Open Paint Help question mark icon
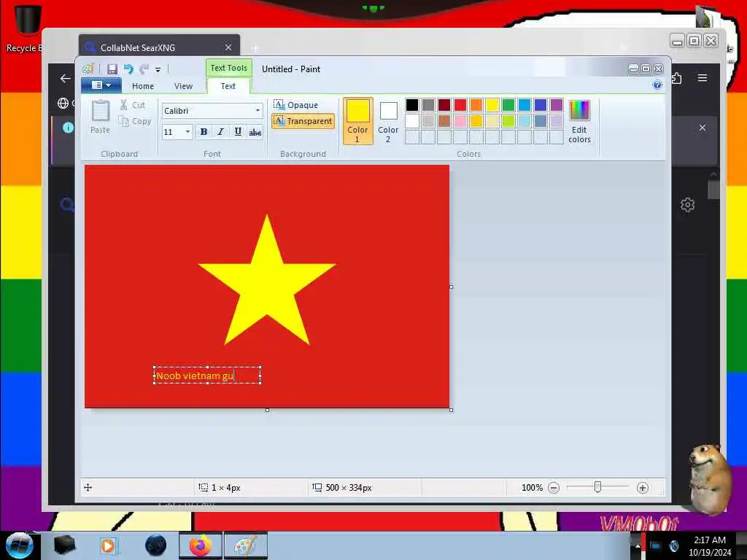The width and height of the screenshot is (747, 560). tap(657, 85)
